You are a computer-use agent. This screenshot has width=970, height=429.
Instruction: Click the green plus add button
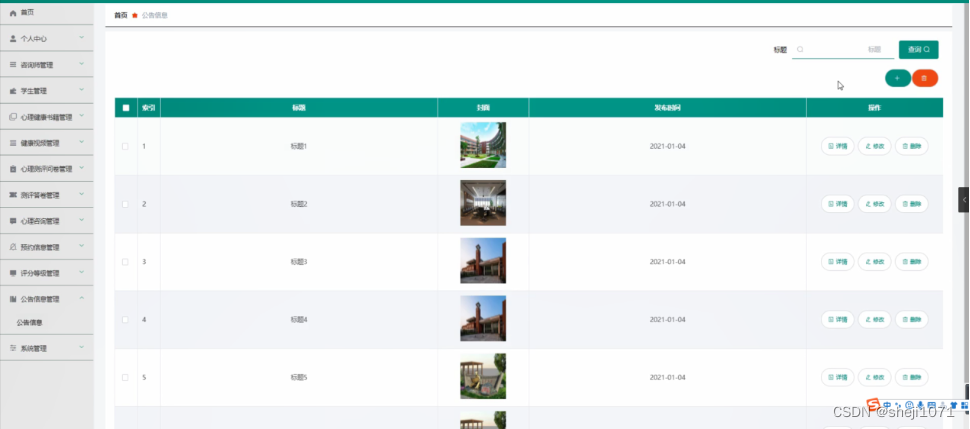[x=898, y=78]
